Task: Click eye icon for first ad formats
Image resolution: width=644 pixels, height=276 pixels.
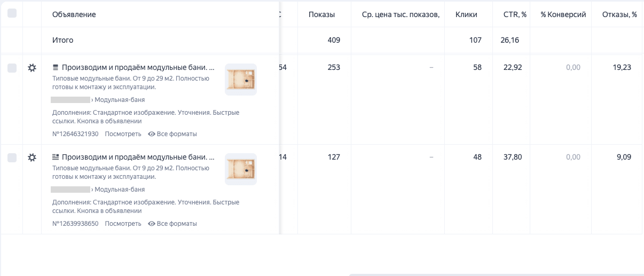Action: (x=152, y=134)
